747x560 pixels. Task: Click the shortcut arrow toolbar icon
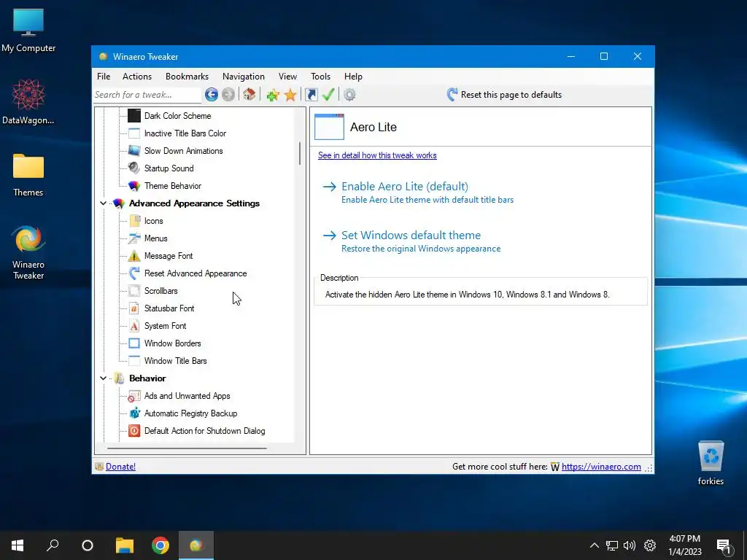[311, 95]
